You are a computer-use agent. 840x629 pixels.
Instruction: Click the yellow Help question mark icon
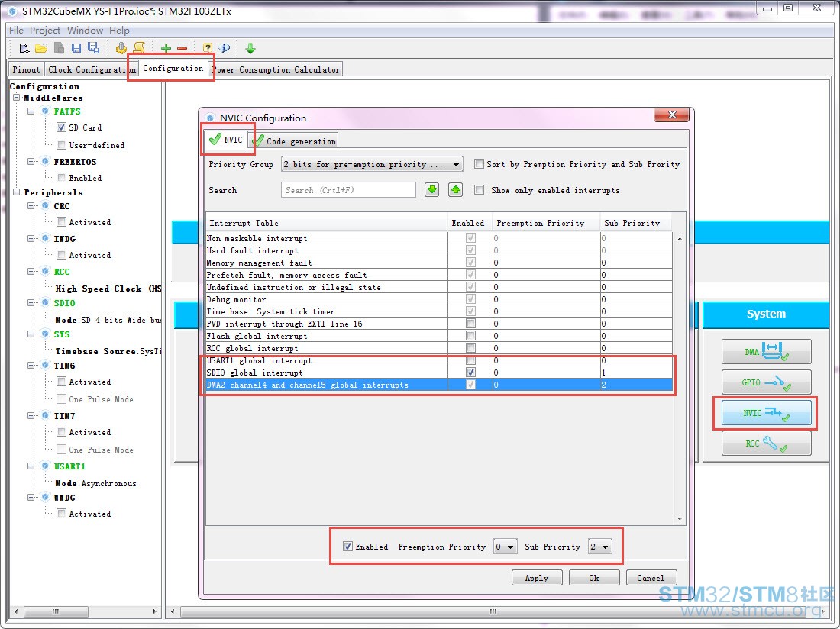click(x=208, y=48)
